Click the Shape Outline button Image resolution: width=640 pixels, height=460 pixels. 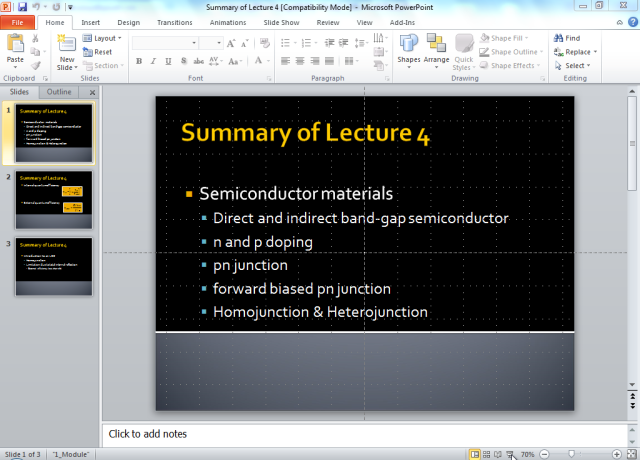click(511, 52)
